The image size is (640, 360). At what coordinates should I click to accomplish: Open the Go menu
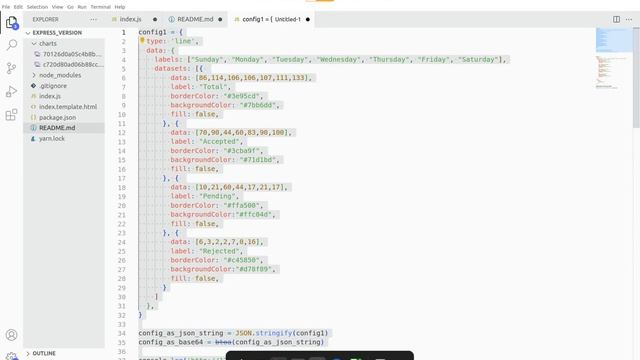(x=70, y=7)
